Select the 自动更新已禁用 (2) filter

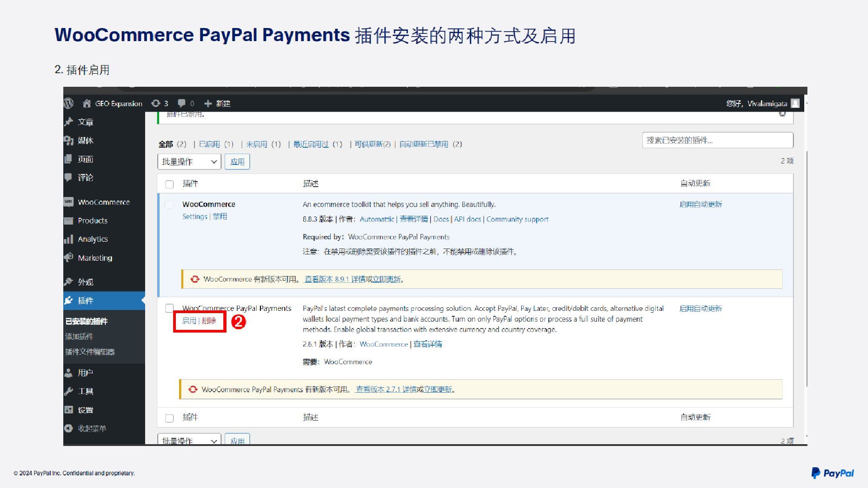430,144
